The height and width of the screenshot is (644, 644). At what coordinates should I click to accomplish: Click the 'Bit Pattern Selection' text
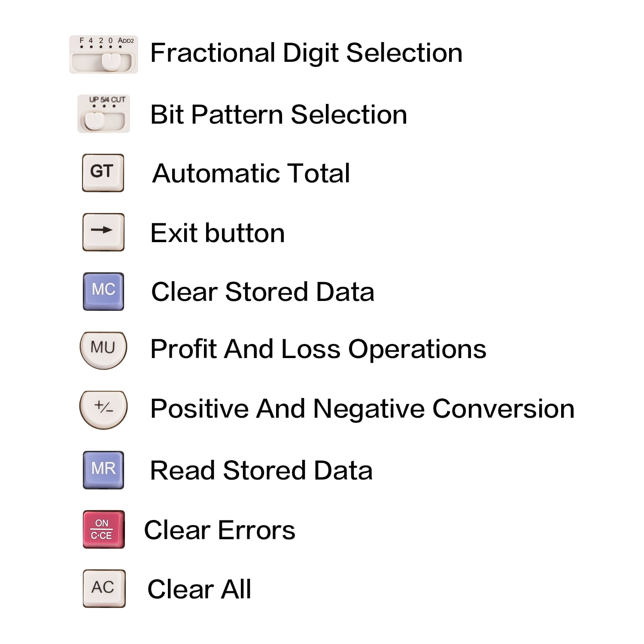point(279,115)
